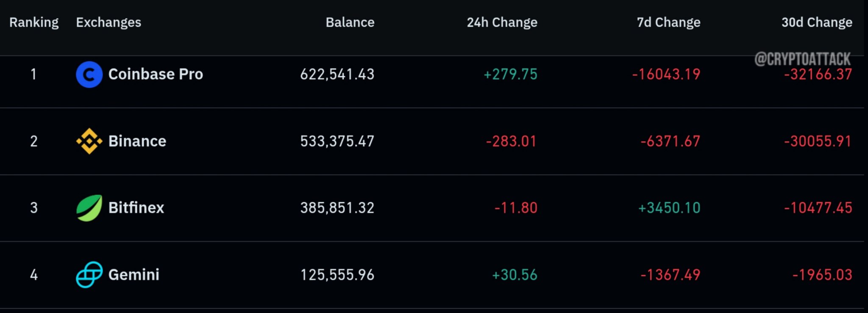This screenshot has height=313, width=868.
Task: Sort by the Exchanges column header
Action: (108, 22)
